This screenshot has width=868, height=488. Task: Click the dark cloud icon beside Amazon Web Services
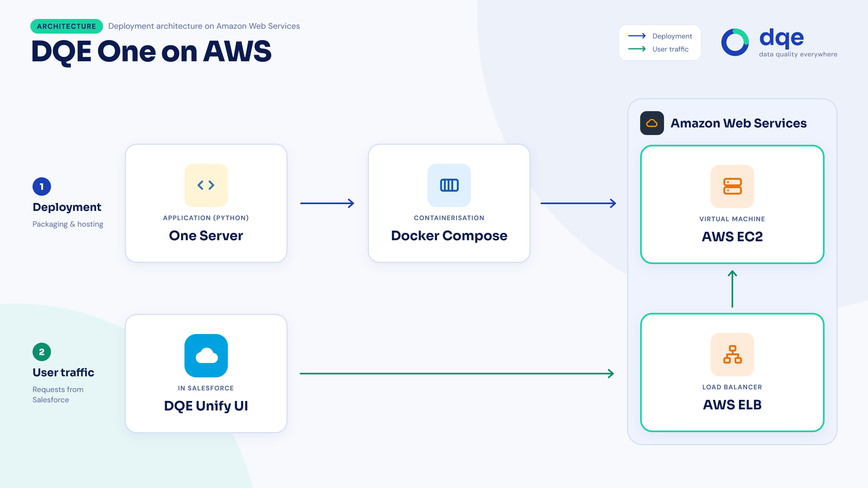pos(652,123)
